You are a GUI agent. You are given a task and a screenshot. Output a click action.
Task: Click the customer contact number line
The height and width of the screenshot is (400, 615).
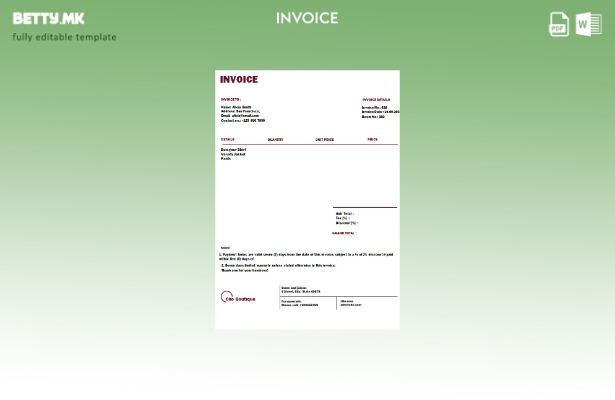tap(243, 120)
